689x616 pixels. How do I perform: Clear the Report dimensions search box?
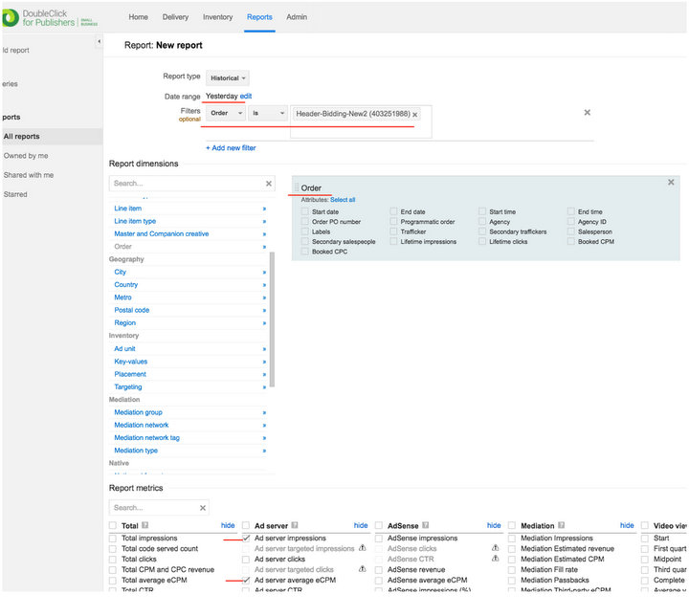[269, 183]
